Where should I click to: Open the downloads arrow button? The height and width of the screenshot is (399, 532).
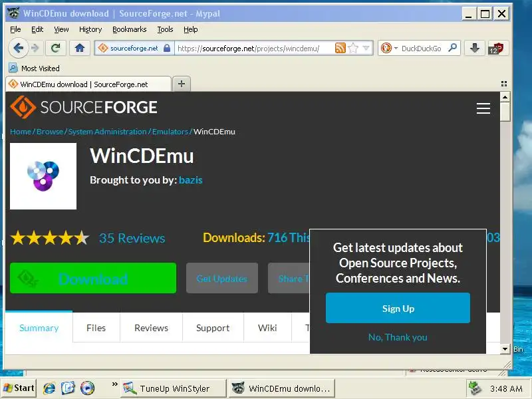click(475, 48)
